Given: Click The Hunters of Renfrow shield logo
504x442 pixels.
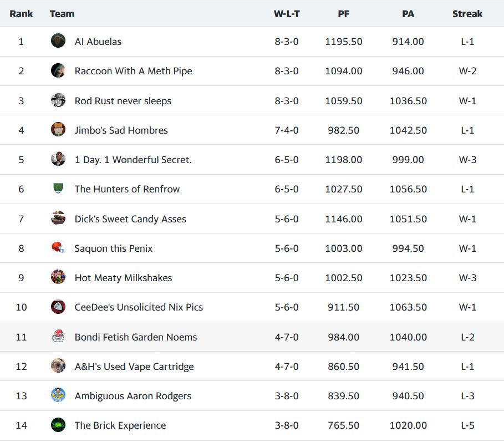Looking at the screenshot, I should 58,189.
